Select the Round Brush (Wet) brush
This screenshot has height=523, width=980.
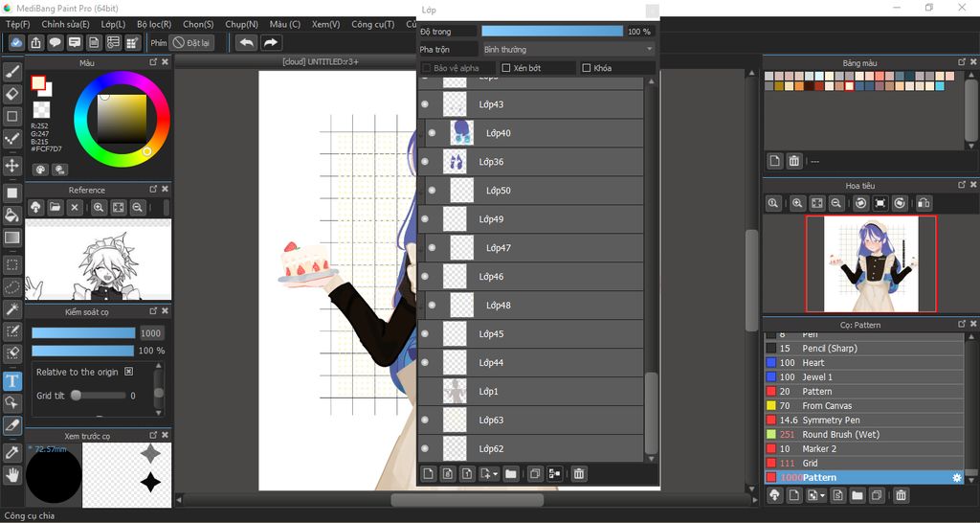pos(864,435)
